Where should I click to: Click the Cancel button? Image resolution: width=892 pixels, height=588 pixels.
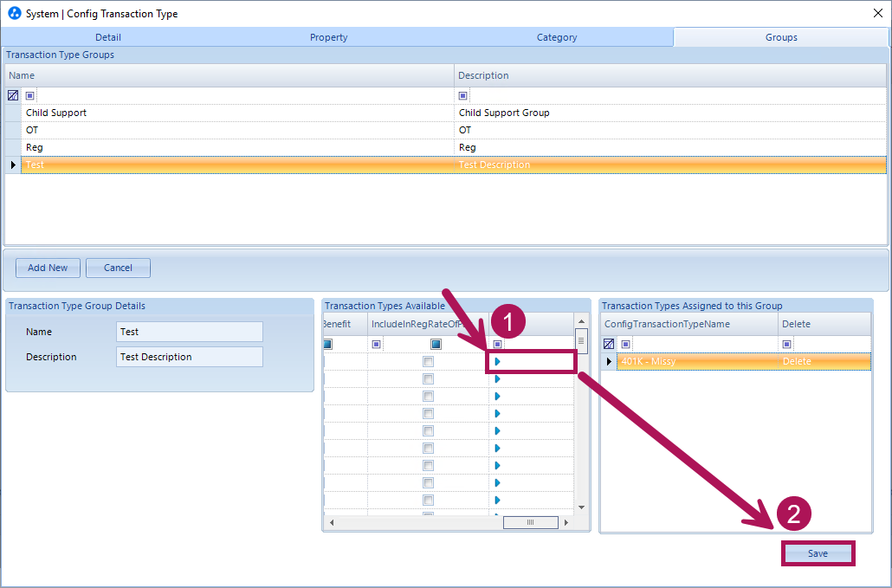[x=118, y=268]
